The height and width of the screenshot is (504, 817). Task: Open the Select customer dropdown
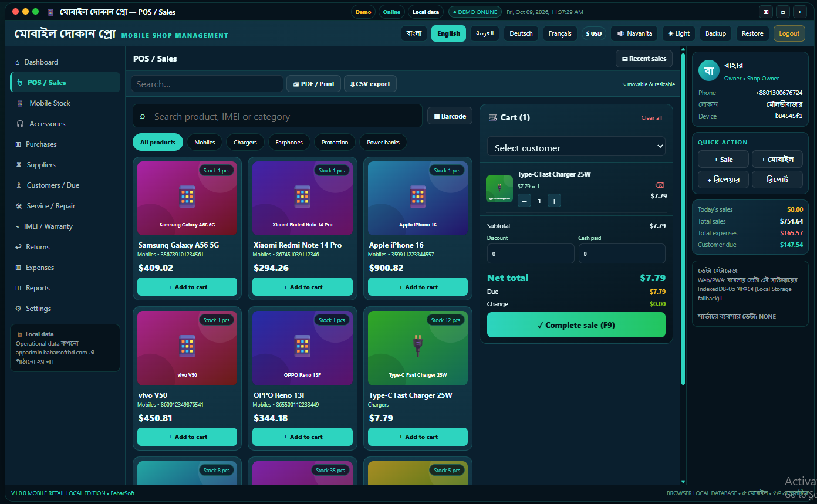[x=576, y=147]
